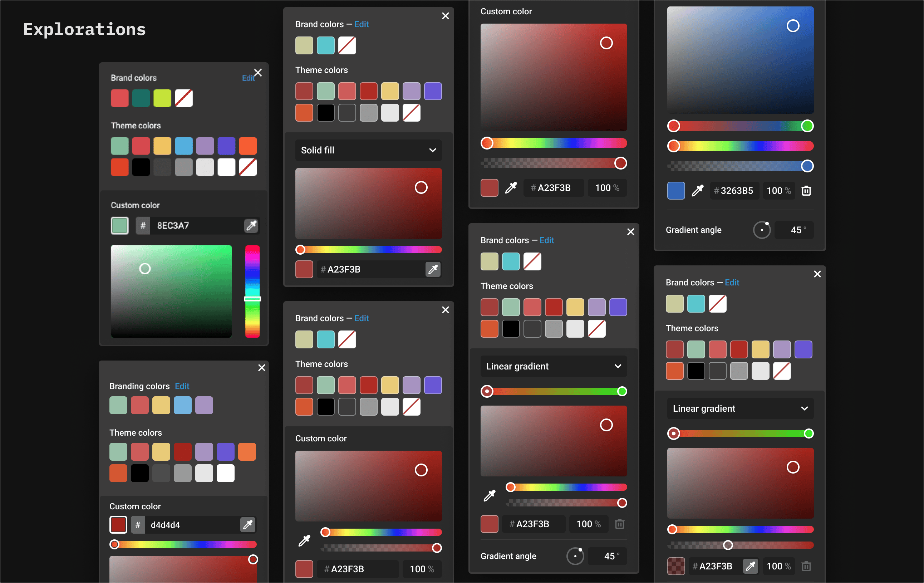
Task: Click the Explorations heading
Action: 84,30
